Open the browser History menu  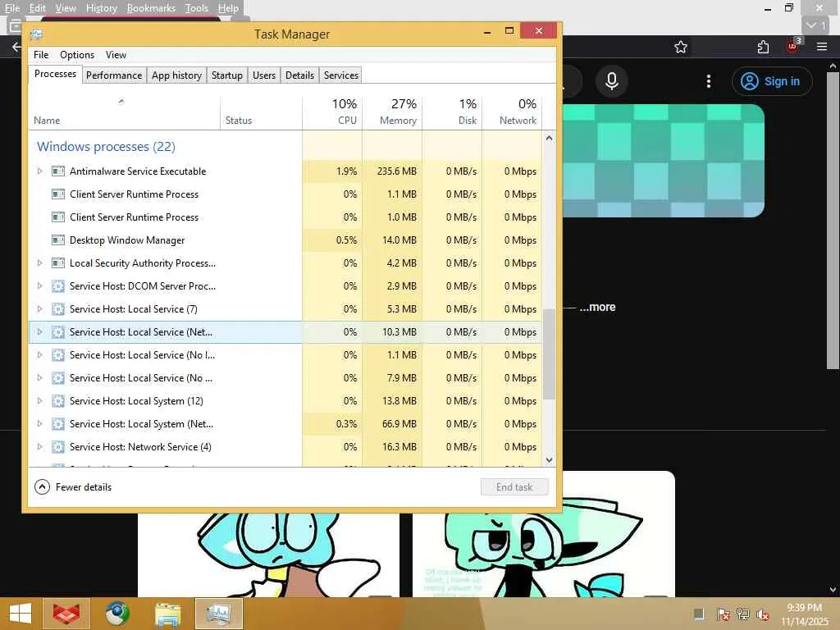[101, 8]
